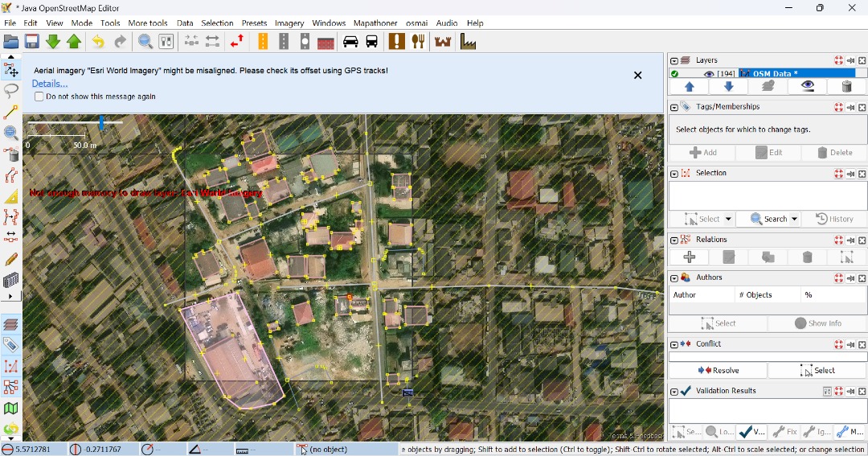Image resolution: width=868 pixels, height=456 pixels.
Task: Activate the Draw nodes tool
Action: [x=11, y=111]
